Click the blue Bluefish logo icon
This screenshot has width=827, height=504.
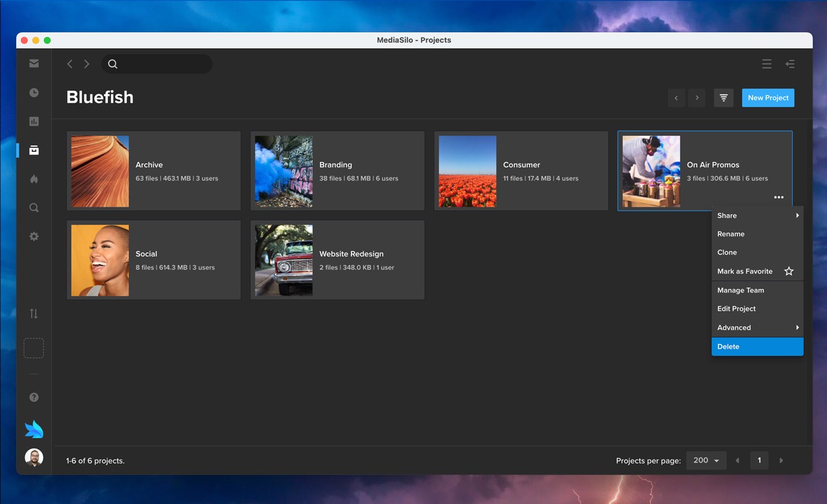[34, 429]
